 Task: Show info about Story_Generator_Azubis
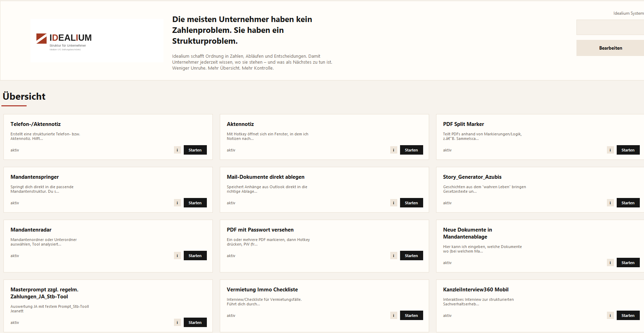pos(610,203)
